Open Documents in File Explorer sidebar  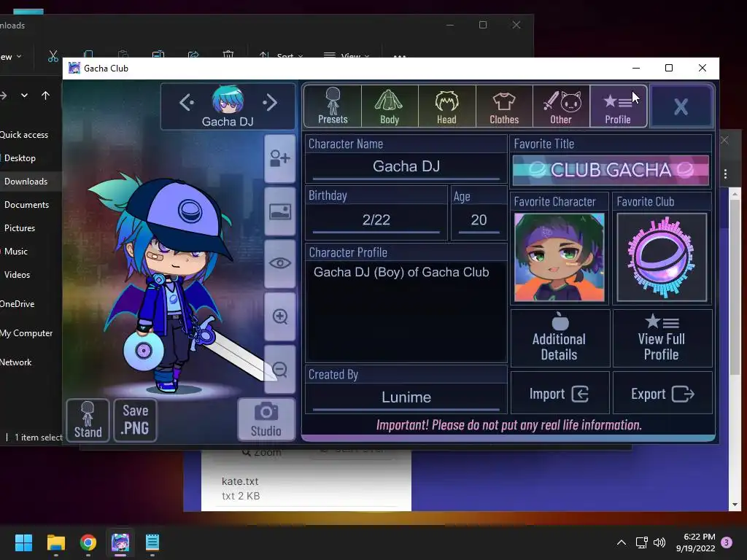[27, 205]
